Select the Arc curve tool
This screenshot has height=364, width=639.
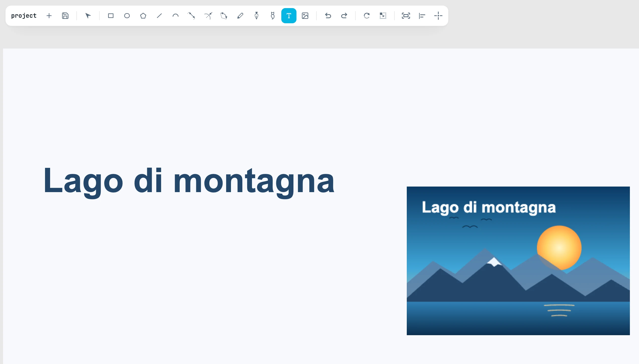pyautogui.click(x=176, y=16)
